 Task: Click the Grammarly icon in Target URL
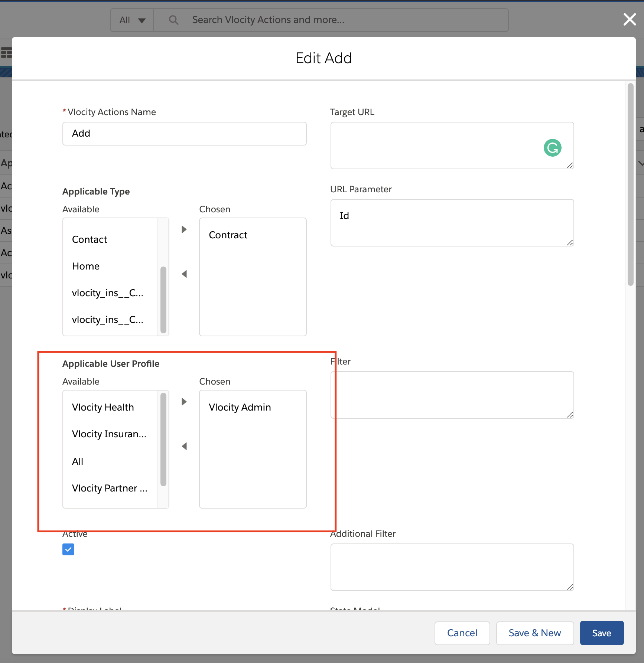552,148
